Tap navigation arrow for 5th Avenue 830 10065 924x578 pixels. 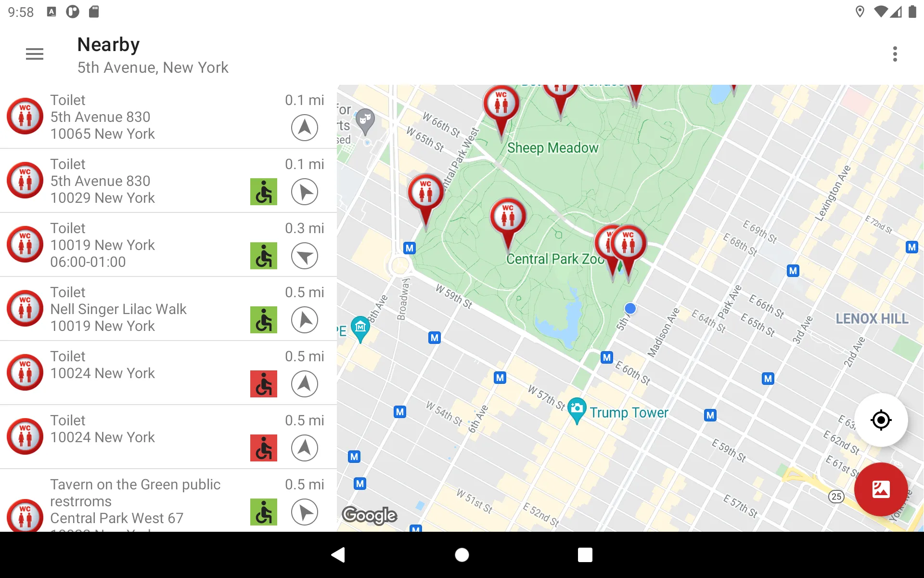point(304,128)
